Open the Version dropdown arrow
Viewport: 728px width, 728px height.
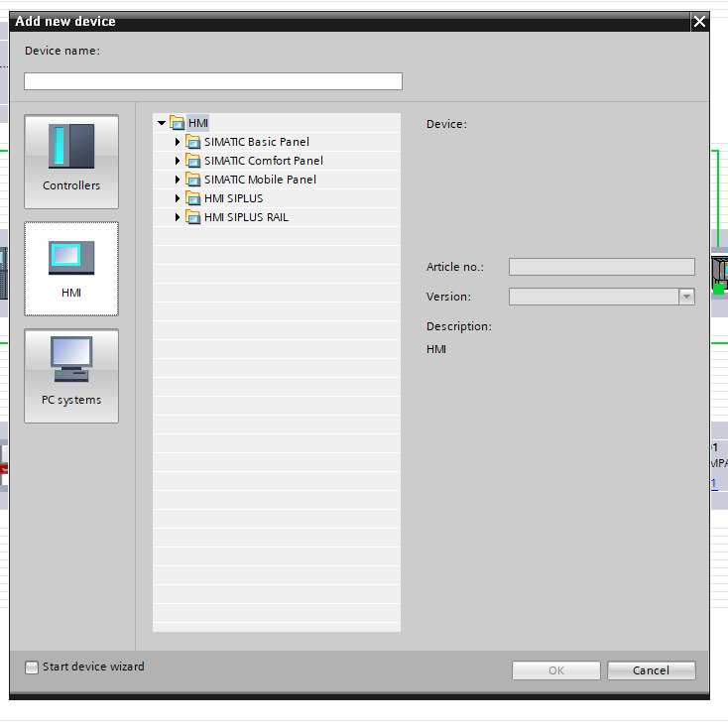[x=686, y=297]
